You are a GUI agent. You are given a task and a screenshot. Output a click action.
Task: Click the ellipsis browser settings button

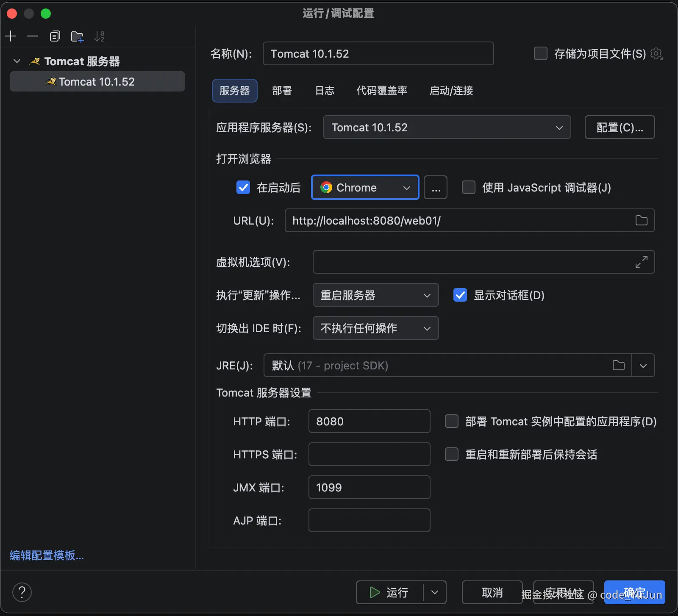click(436, 187)
